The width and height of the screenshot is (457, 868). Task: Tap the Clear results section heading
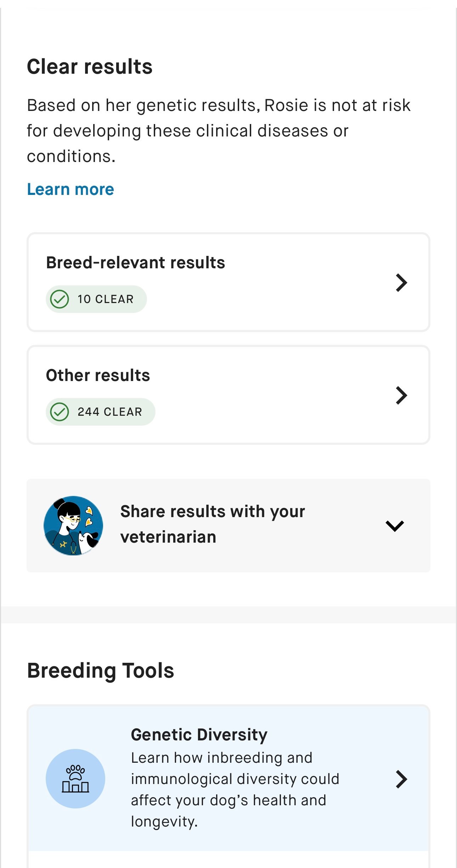click(90, 67)
